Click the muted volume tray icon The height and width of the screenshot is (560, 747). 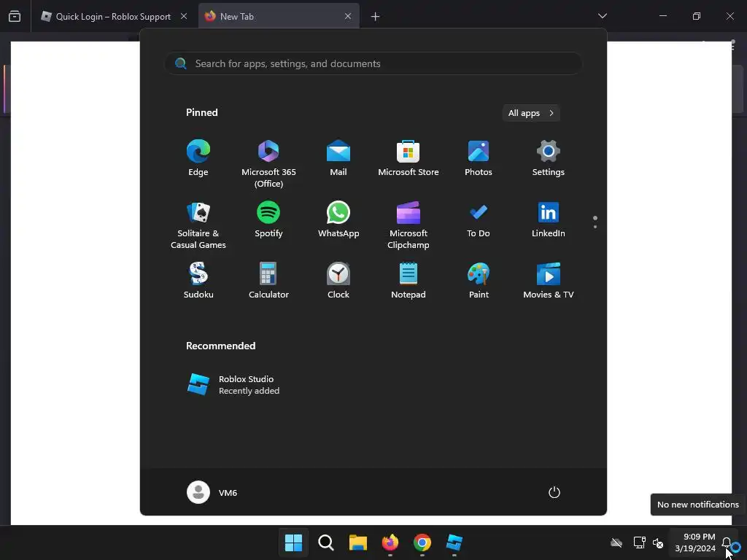[658, 542]
